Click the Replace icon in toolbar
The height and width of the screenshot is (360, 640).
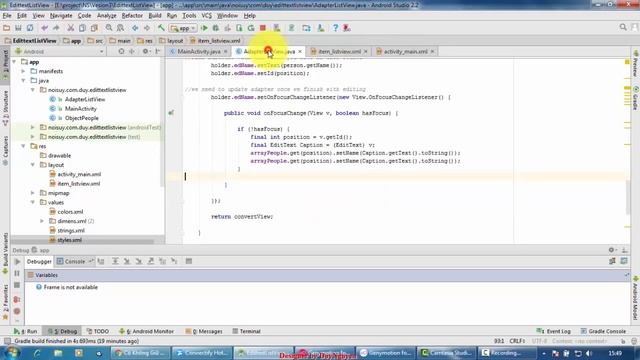pos(120,28)
